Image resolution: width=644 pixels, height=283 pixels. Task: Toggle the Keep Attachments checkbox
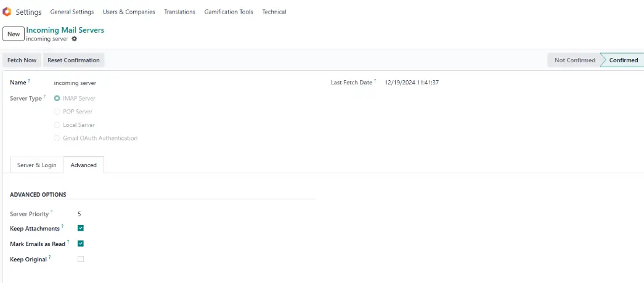pos(81,228)
